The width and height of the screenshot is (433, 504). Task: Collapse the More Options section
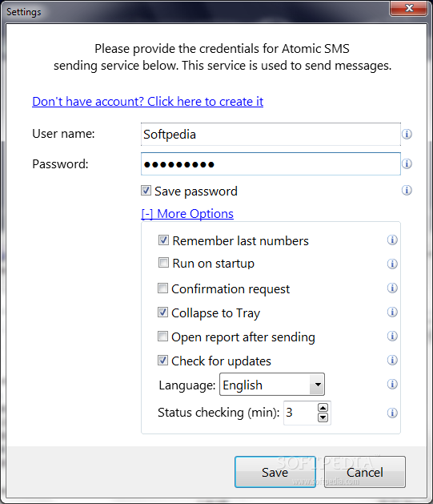tap(187, 214)
